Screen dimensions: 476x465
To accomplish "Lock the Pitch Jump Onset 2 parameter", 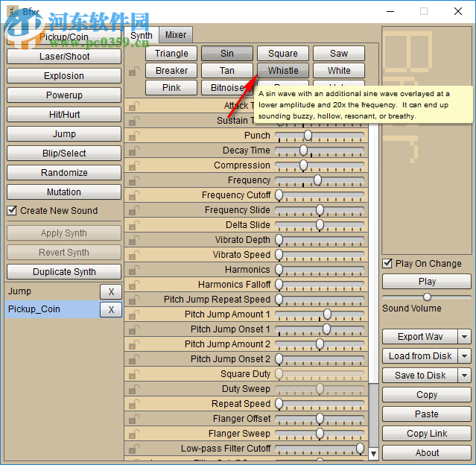I will point(134,359).
